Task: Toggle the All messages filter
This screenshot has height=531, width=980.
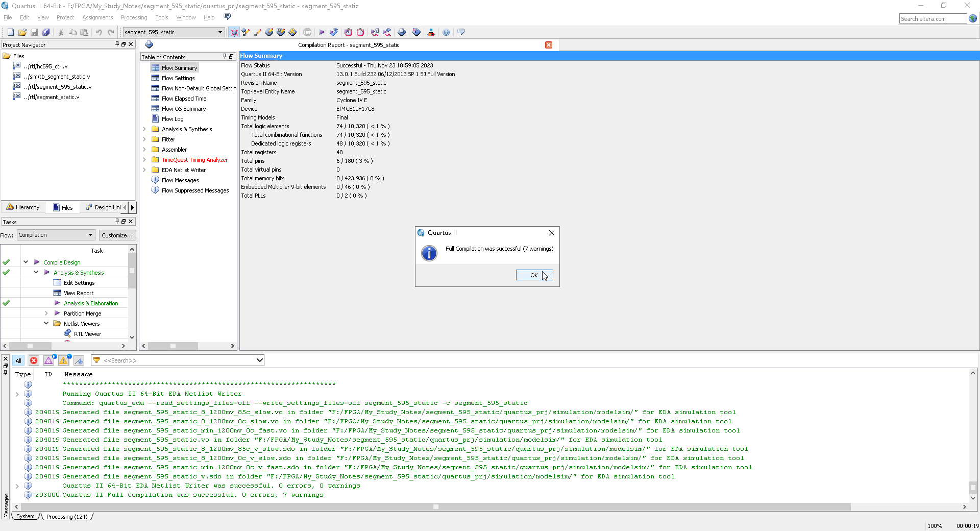Action: [18, 360]
